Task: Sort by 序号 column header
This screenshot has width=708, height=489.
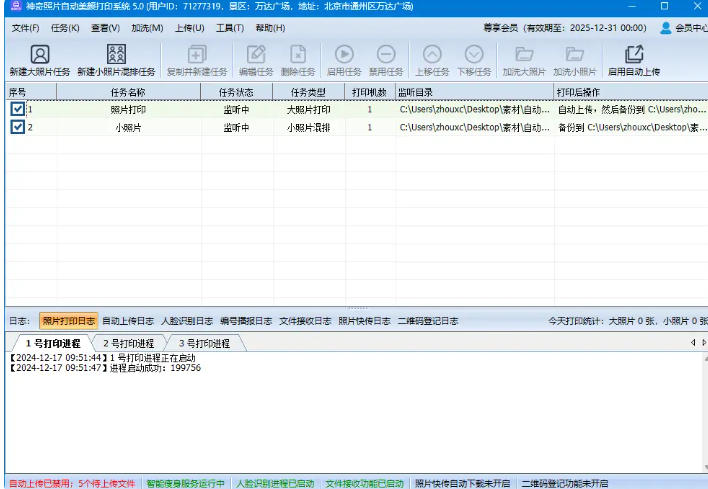Action: point(31,92)
